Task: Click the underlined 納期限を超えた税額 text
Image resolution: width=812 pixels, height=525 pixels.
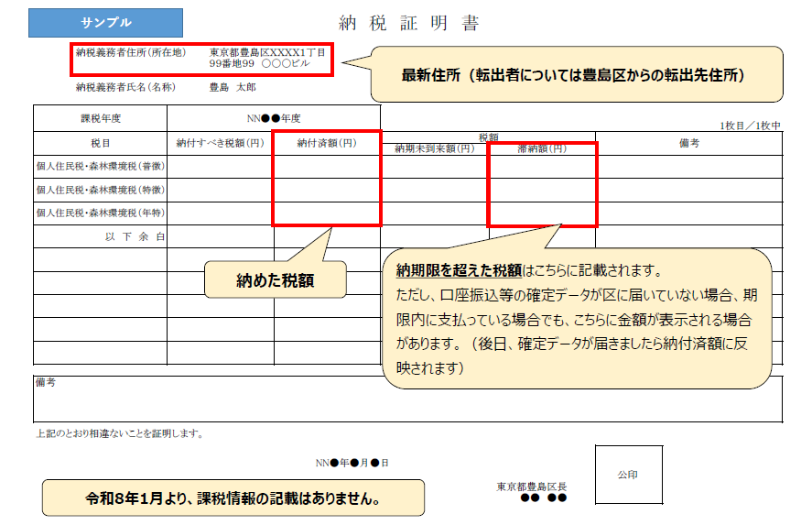Action: pyautogui.click(x=459, y=270)
